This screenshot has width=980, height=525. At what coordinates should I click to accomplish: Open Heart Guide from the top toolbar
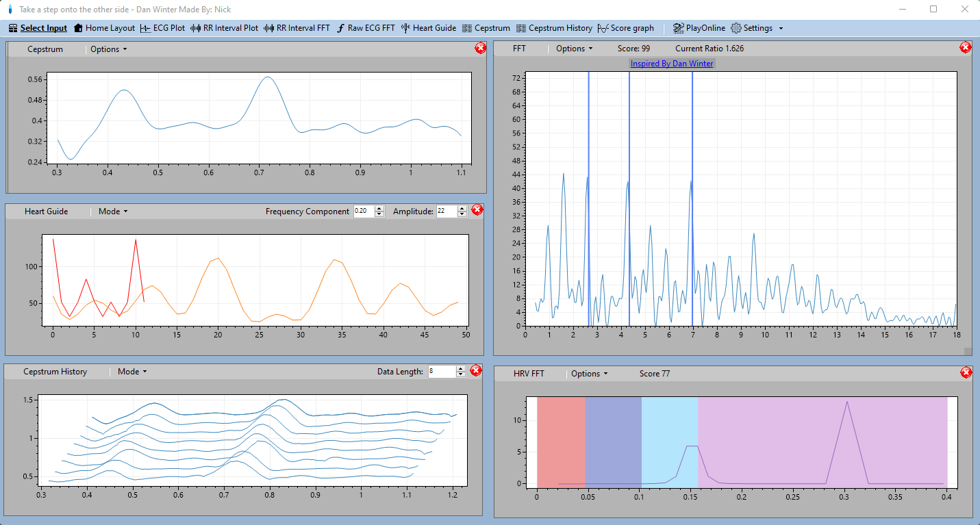coord(429,28)
